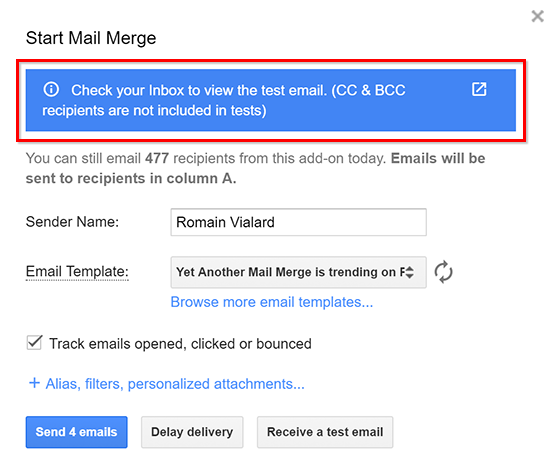
Task: Untick Track emails opened, clicked or bounced
Action: point(34,343)
